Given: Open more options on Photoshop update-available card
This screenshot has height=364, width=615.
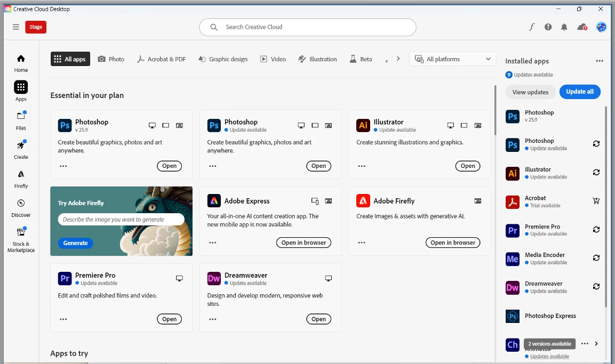Looking at the screenshot, I should tap(213, 166).
